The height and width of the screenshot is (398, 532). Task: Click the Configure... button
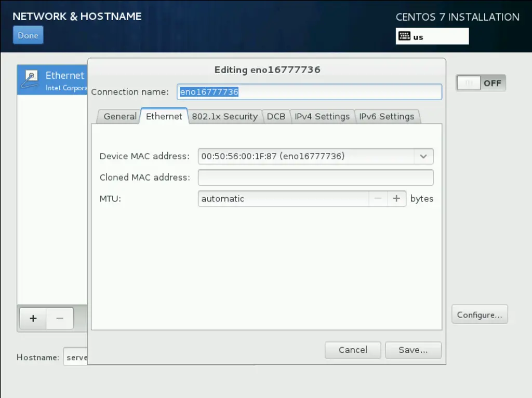click(x=480, y=314)
